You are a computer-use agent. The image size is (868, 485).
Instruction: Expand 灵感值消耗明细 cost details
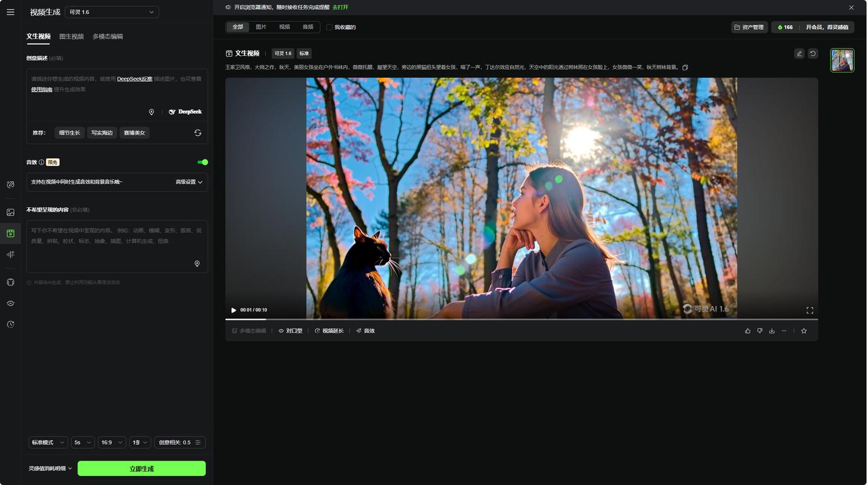[x=50, y=469]
